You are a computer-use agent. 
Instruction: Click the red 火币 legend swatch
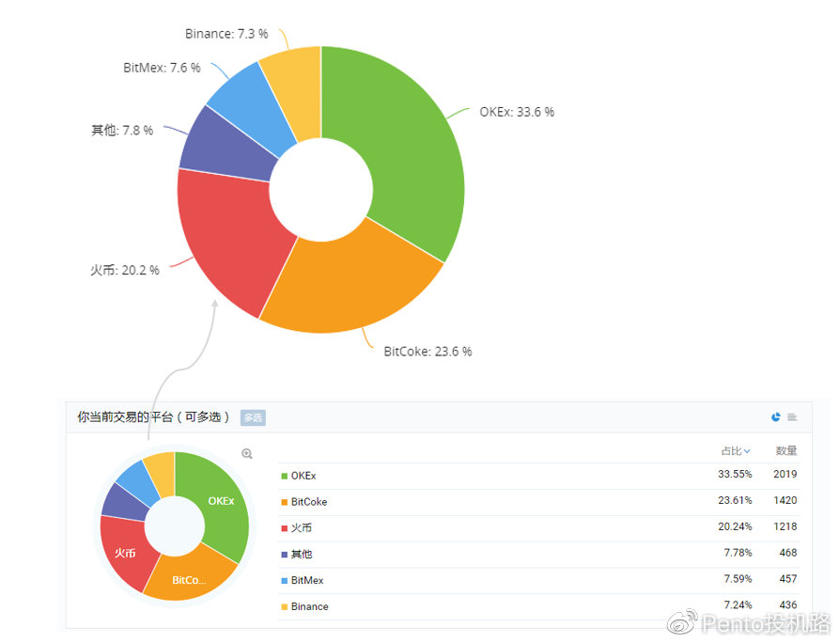(x=285, y=528)
